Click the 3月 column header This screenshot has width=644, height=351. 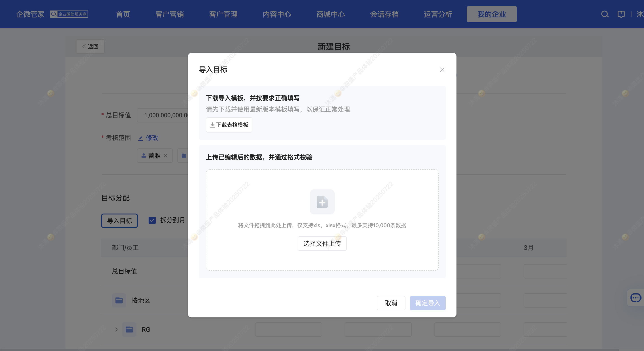click(x=529, y=247)
